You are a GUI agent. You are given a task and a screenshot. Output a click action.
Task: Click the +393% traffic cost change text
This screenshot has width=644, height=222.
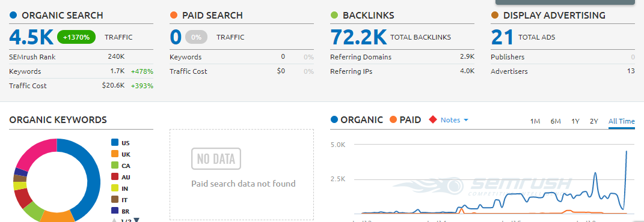point(142,86)
